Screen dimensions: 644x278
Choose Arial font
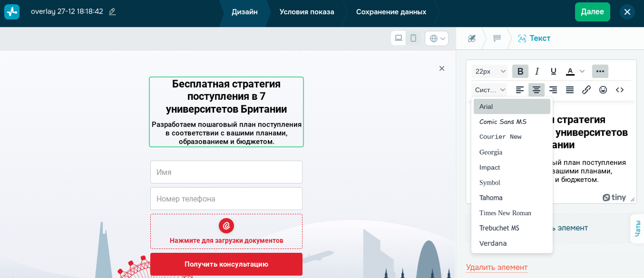point(512,106)
